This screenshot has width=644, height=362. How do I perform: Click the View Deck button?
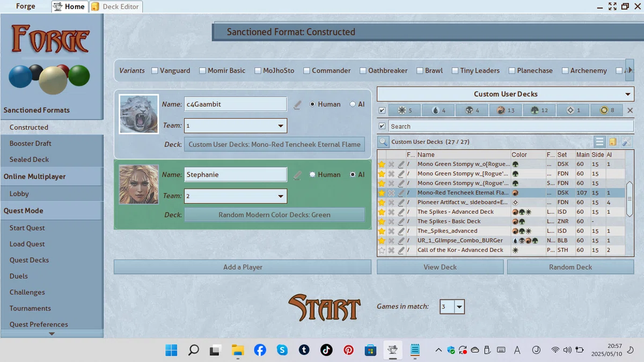pos(440,267)
